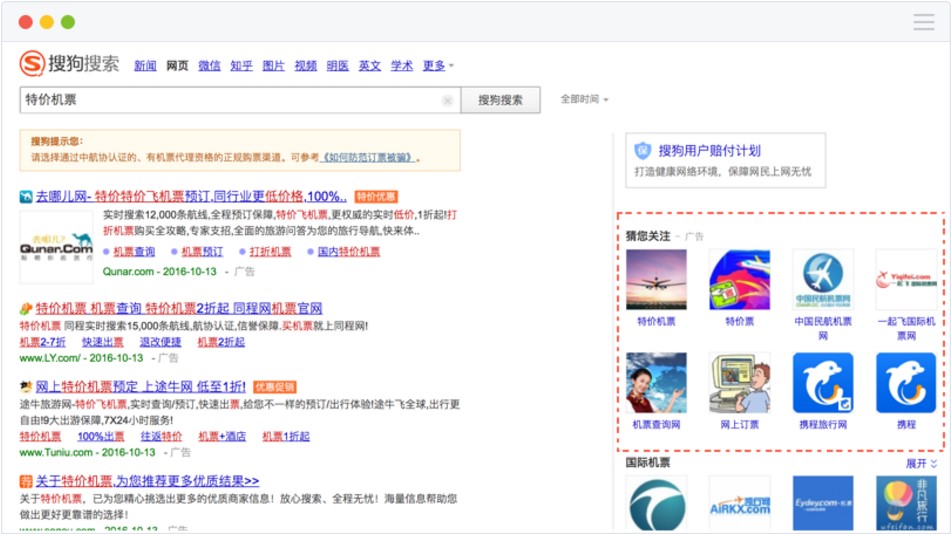
Task: Click the 机票2折起 link
Action: click(x=221, y=342)
